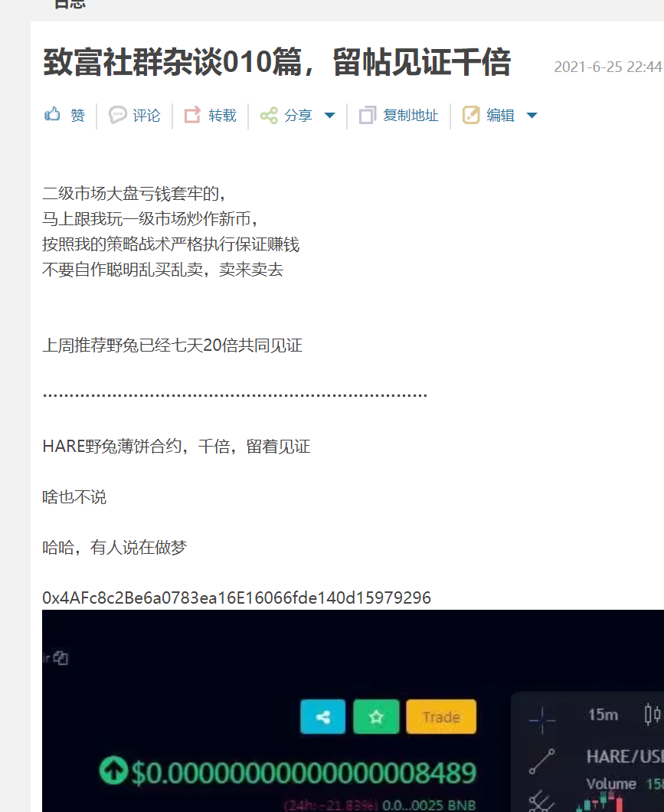Click the 赞 like label
Viewport: 664px width, 812px height.
[77, 115]
